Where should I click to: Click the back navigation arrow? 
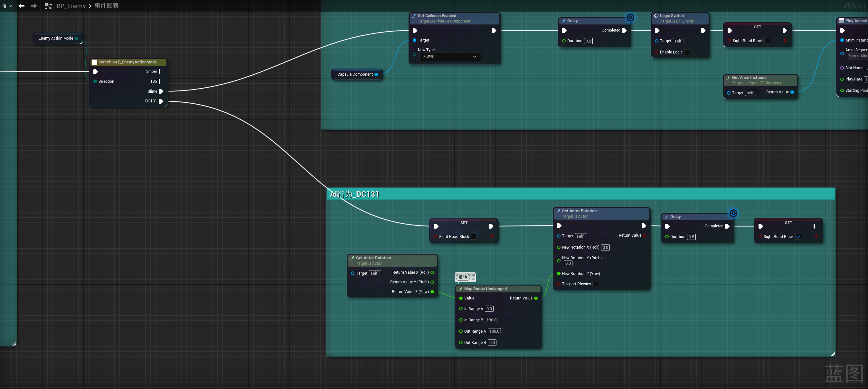[22, 6]
